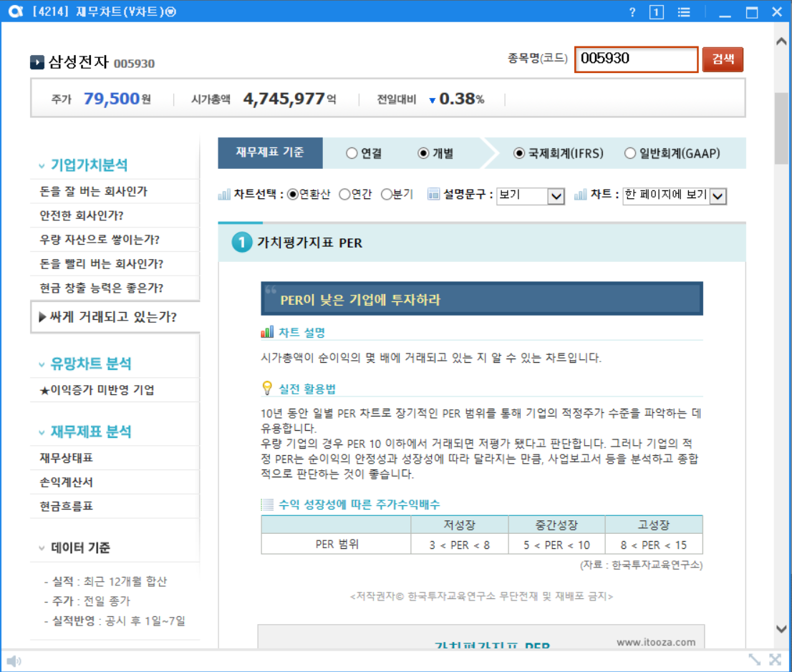Image resolution: width=792 pixels, height=672 pixels.
Task: Click the 5 < PER < 10 cell
Action: [556, 545]
